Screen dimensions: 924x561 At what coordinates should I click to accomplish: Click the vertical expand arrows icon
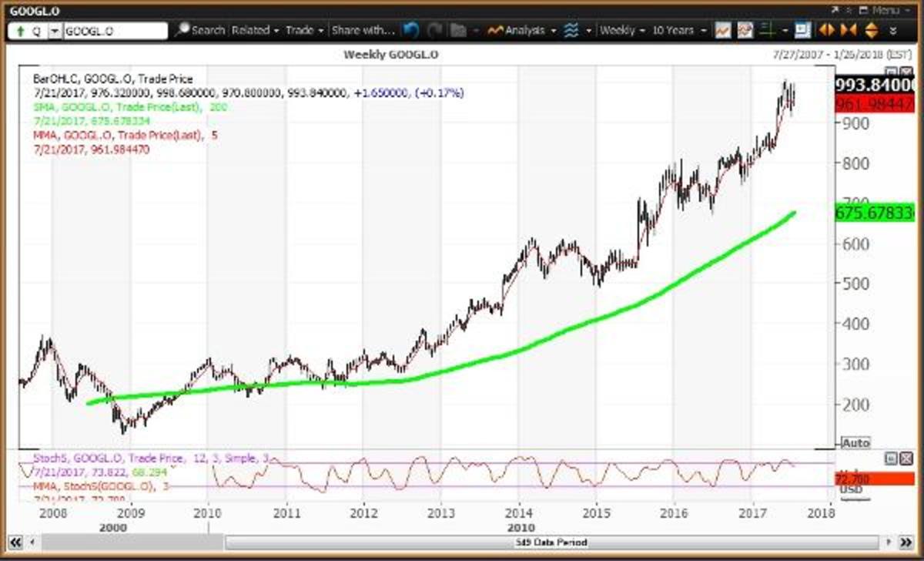tap(870, 30)
